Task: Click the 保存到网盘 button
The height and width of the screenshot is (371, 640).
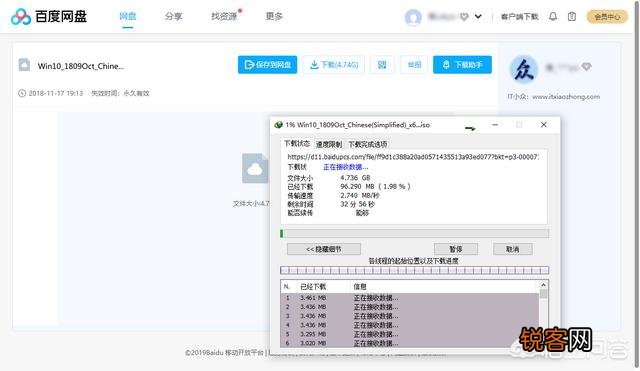Action: point(267,65)
